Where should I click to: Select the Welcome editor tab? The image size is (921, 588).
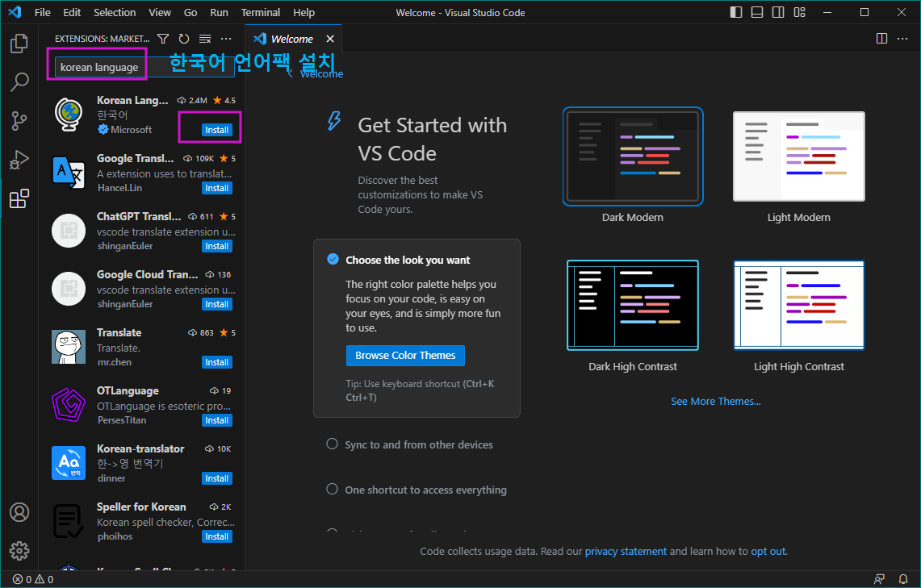(x=293, y=39)
